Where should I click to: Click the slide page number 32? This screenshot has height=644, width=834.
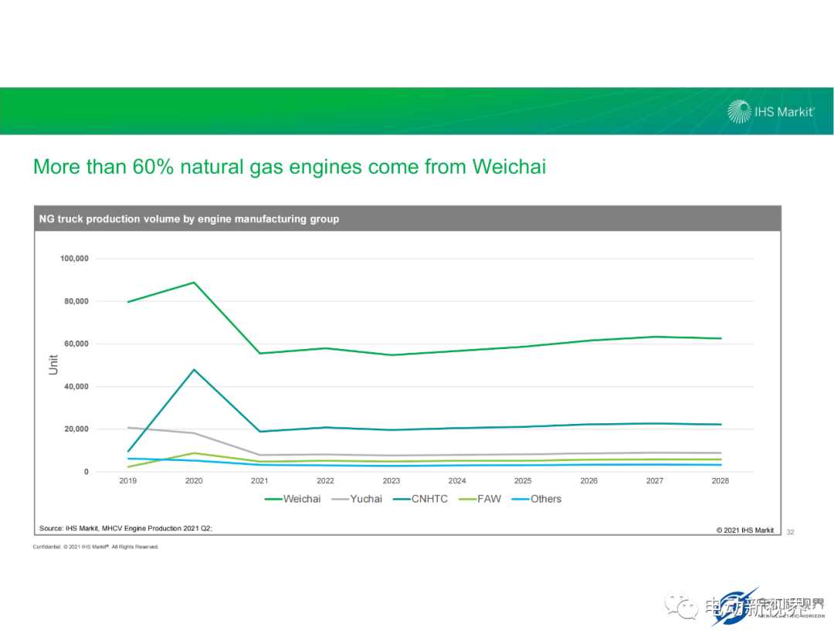pyautogui.click(x=791, y=532)
